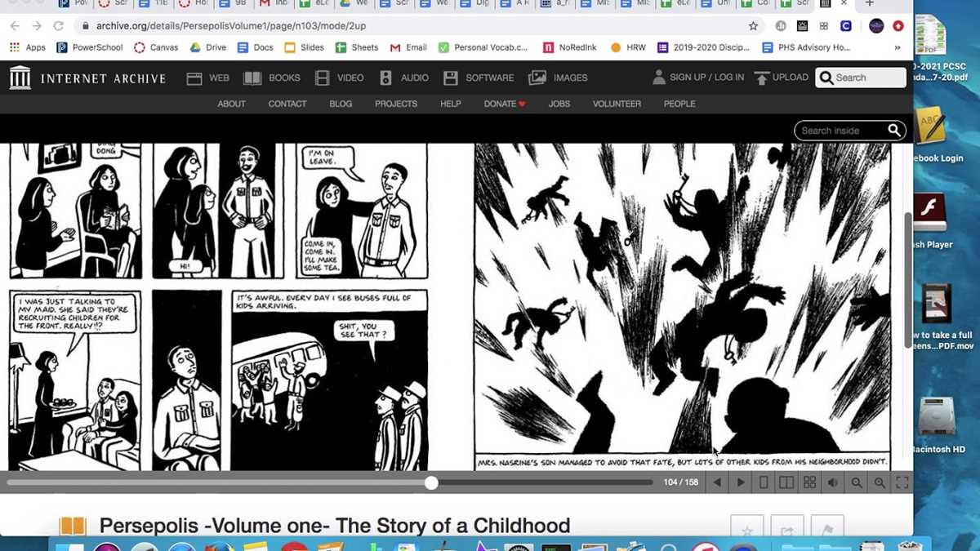Open the PEOPLE link
This screenshot has height=551, width=980.
coord(679,104)
